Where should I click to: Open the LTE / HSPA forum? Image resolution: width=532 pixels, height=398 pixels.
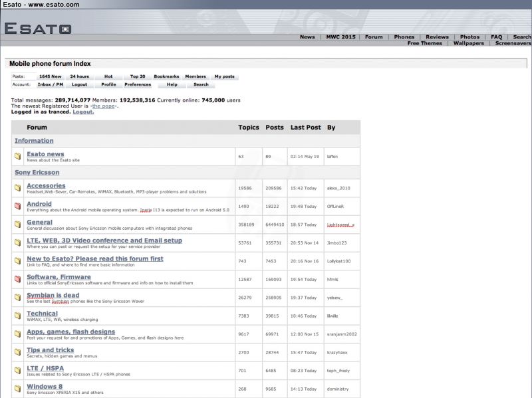(x=45, y=368)
